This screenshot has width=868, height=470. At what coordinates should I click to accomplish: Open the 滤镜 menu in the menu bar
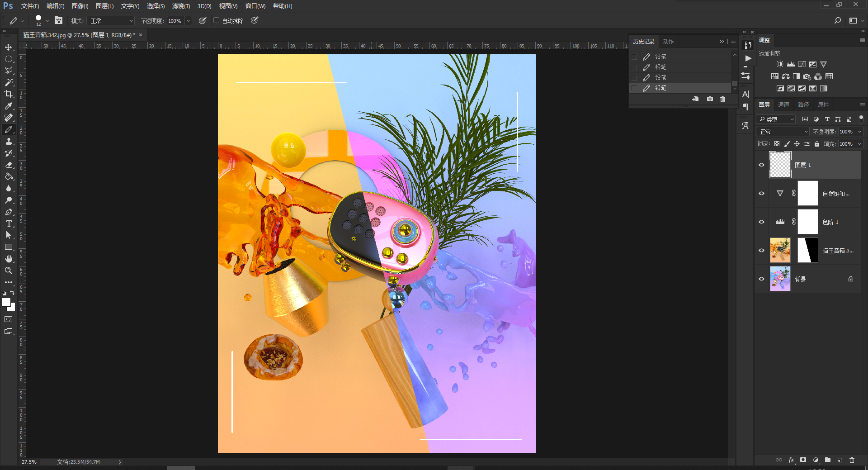click(180, 6)
